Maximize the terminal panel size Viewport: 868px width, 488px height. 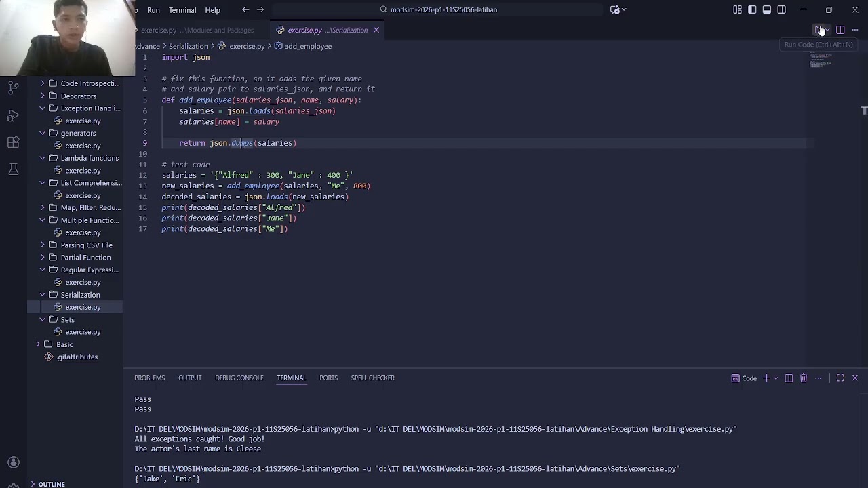click(x=840, y=378)
